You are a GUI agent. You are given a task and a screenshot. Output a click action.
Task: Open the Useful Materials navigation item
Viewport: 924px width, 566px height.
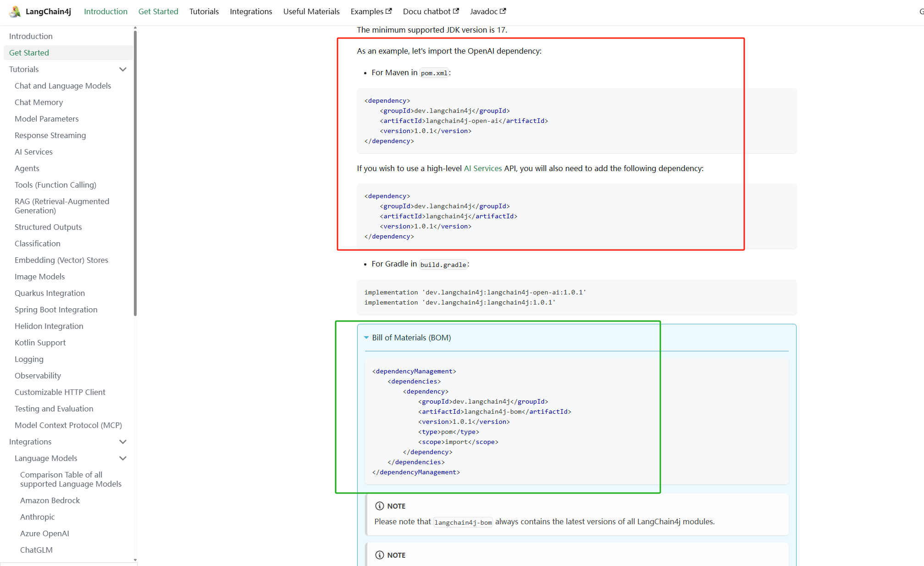click(311, 11)
